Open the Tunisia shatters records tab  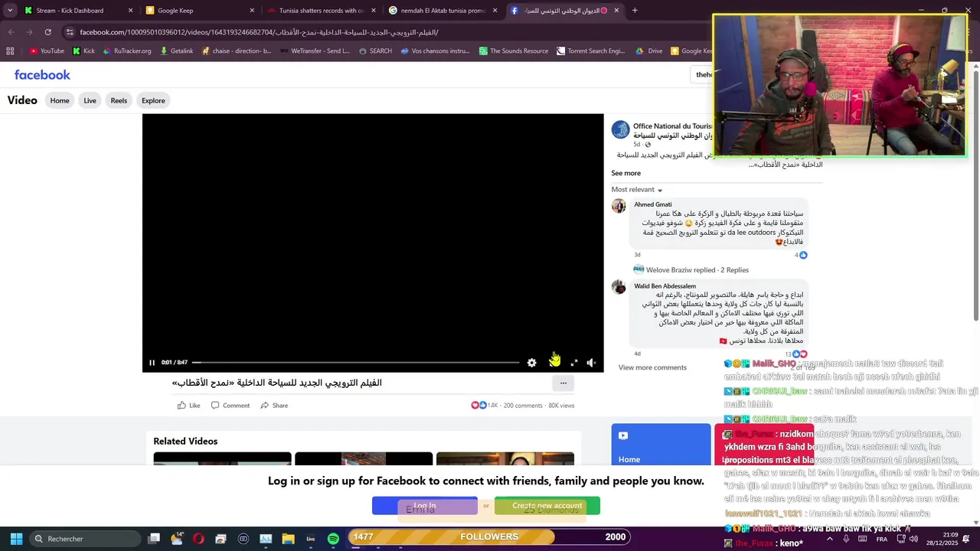click(322, 11)
